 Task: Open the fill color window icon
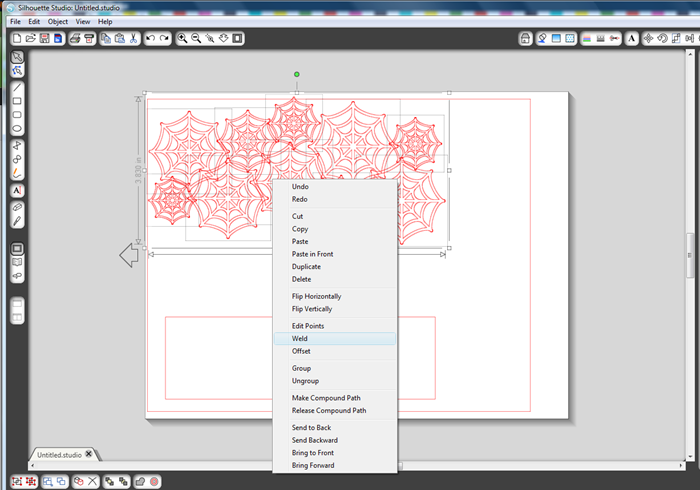coord(542,39)
